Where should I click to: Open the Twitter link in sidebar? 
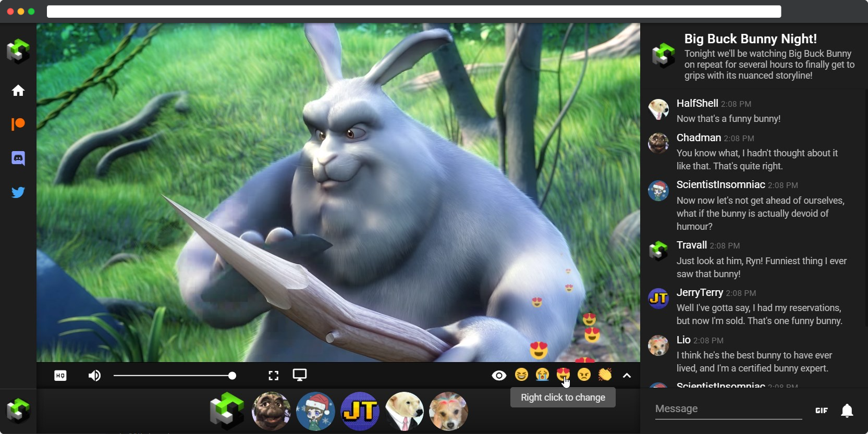coord(18,192)
